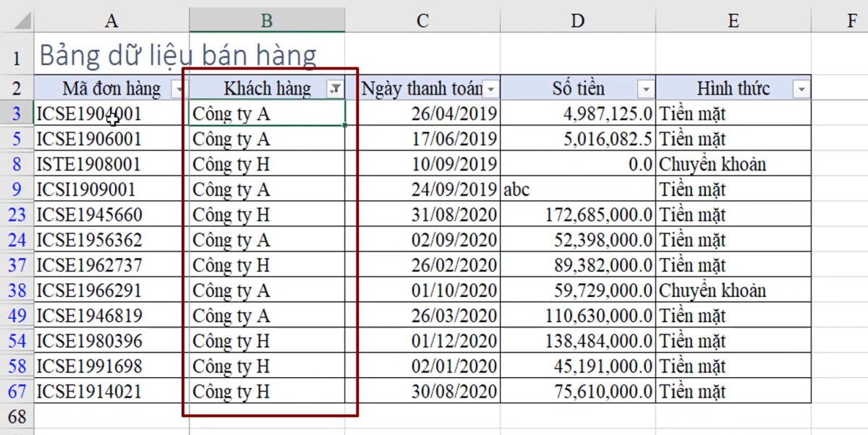Click the Ngày thanh toán filter icon
Screen dimensions: 868x435
click(490, 88)
